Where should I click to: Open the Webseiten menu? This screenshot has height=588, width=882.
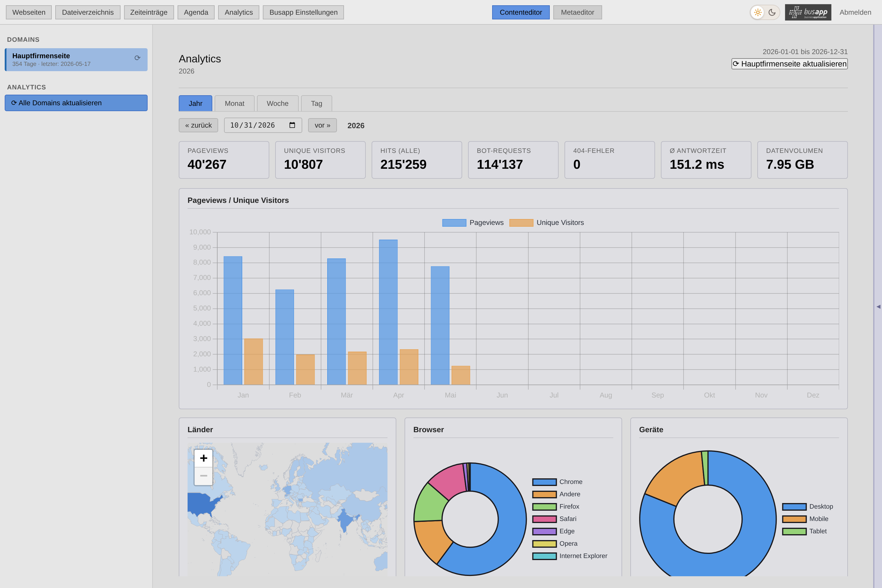(29, 12)
